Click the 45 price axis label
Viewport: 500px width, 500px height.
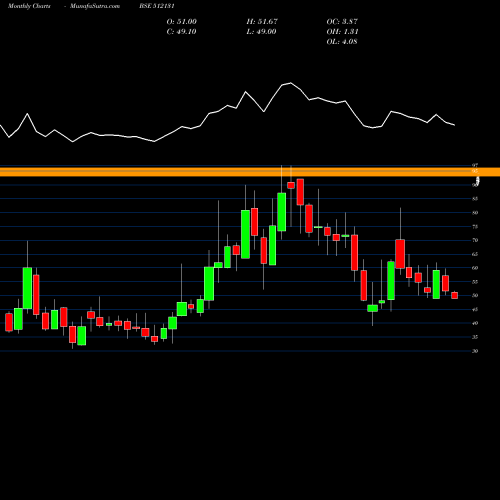475,310
